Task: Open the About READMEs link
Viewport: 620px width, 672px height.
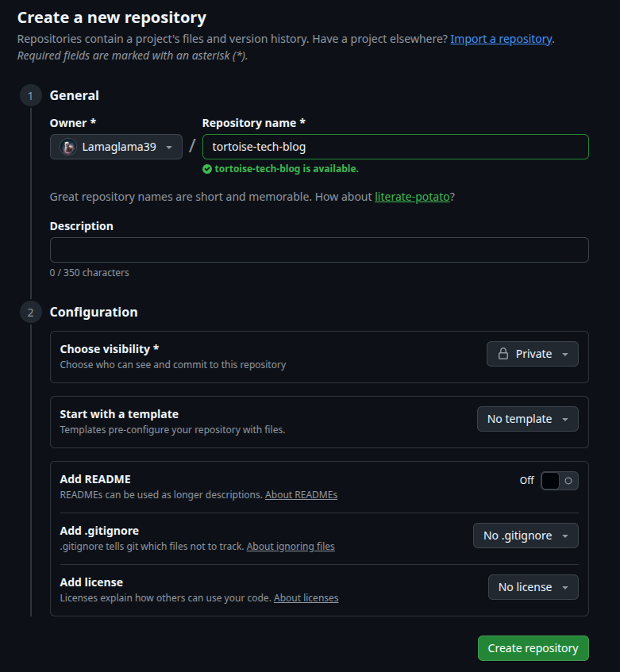Action: [301, 494]
